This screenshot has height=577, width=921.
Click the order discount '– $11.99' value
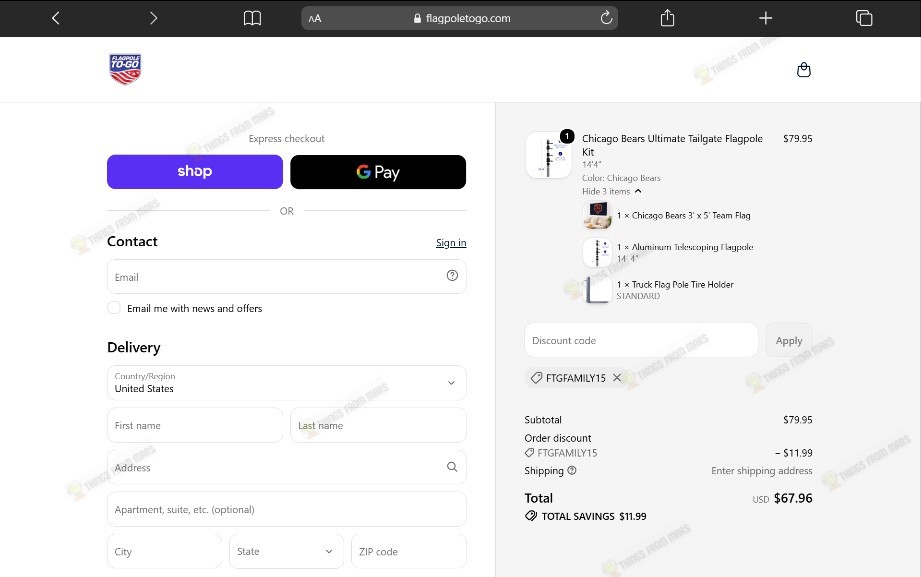794,453
